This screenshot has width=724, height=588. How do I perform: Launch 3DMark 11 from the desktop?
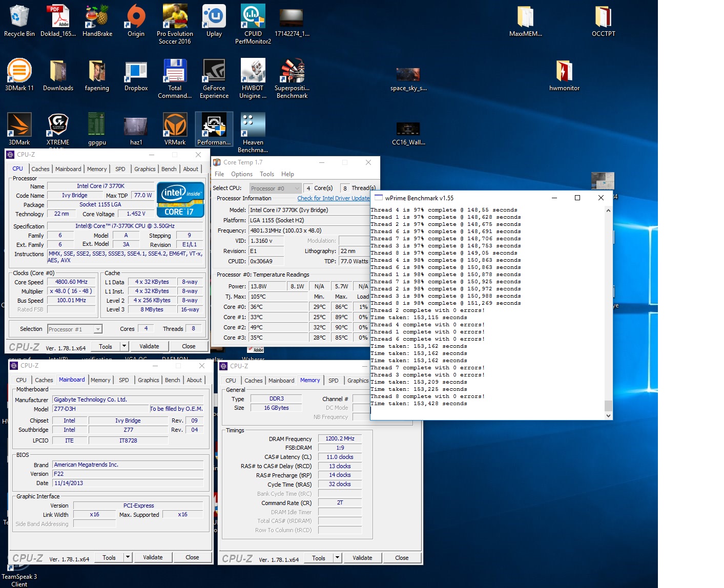coord(19,75)
